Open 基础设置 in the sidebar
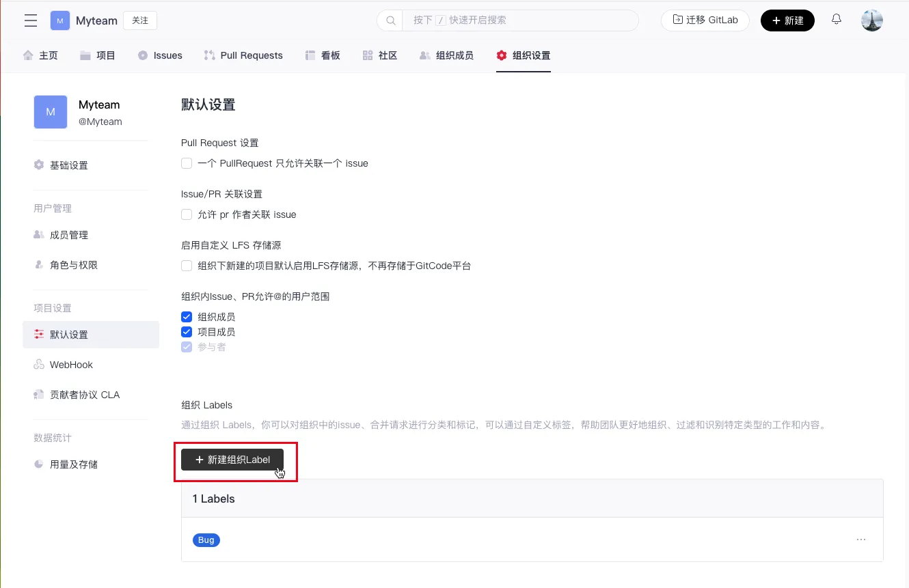 click(x=68, y=165)
